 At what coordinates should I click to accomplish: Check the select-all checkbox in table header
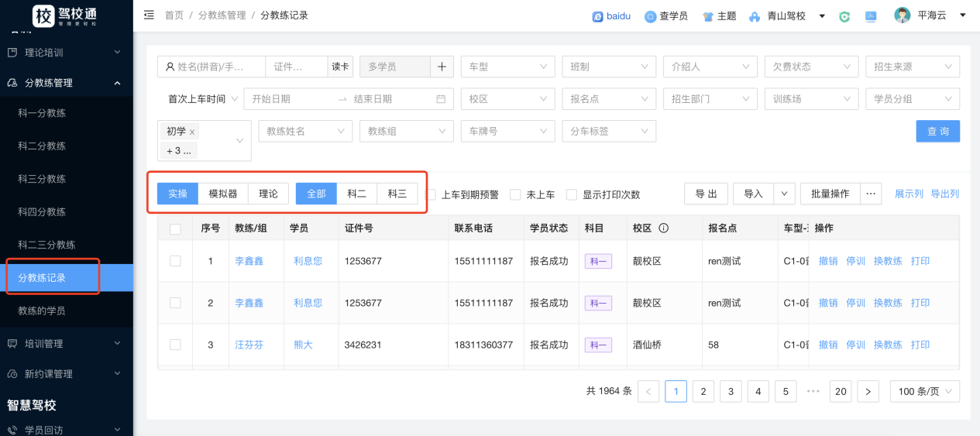point(175,228)
